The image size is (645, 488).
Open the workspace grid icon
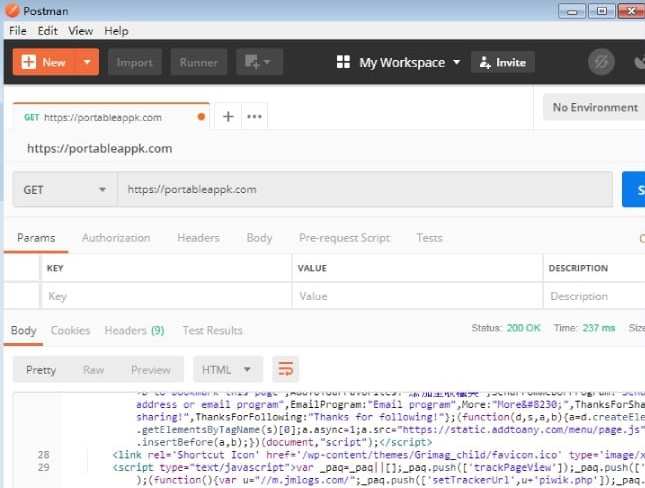[344, 62]
